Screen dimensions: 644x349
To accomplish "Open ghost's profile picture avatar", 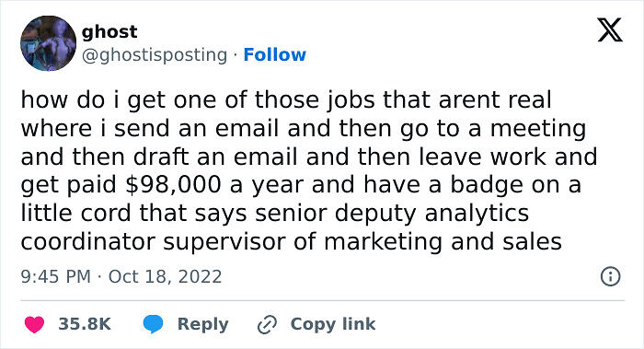I will tap(48, 43).
